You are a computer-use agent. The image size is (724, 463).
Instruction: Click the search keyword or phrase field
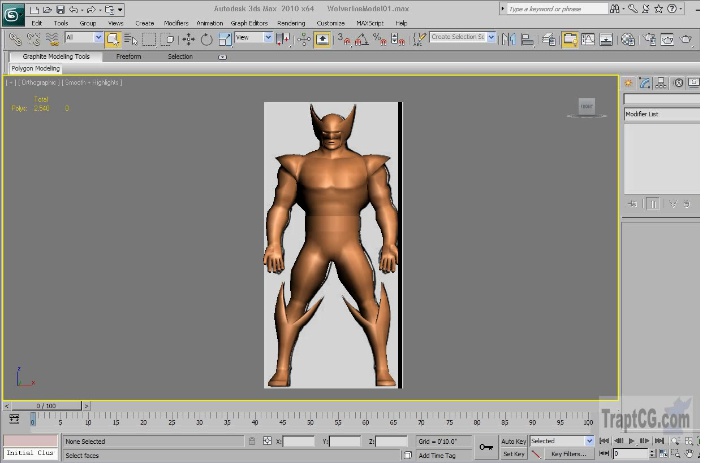pyautogui.click(x=557, y=9)
